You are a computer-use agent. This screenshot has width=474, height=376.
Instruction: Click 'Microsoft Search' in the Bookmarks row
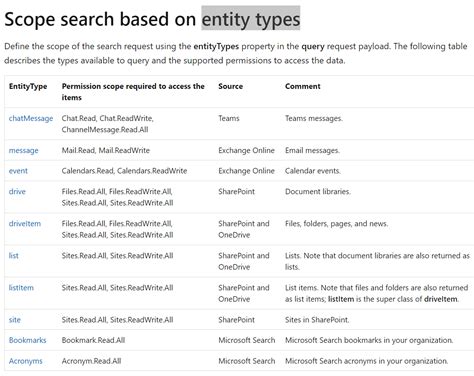247,340
